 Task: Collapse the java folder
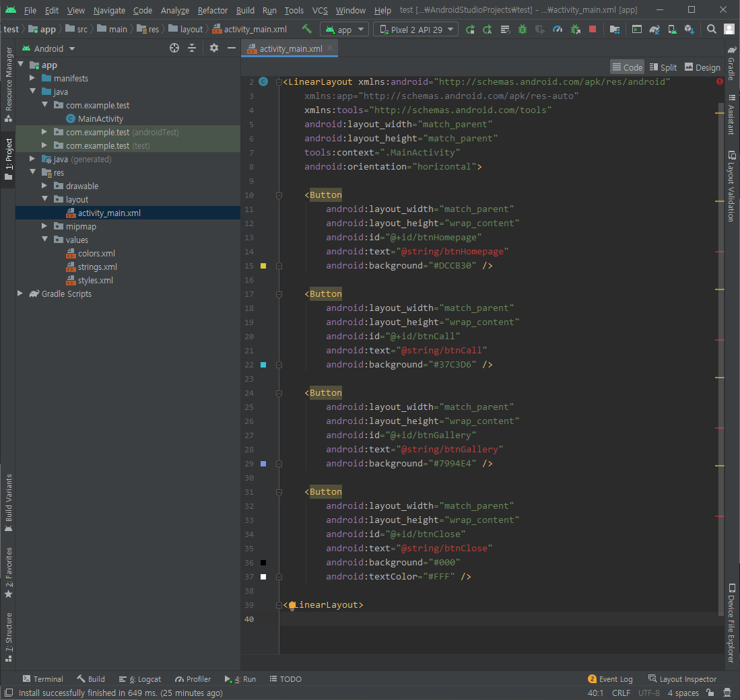click(x=32, y=92)
